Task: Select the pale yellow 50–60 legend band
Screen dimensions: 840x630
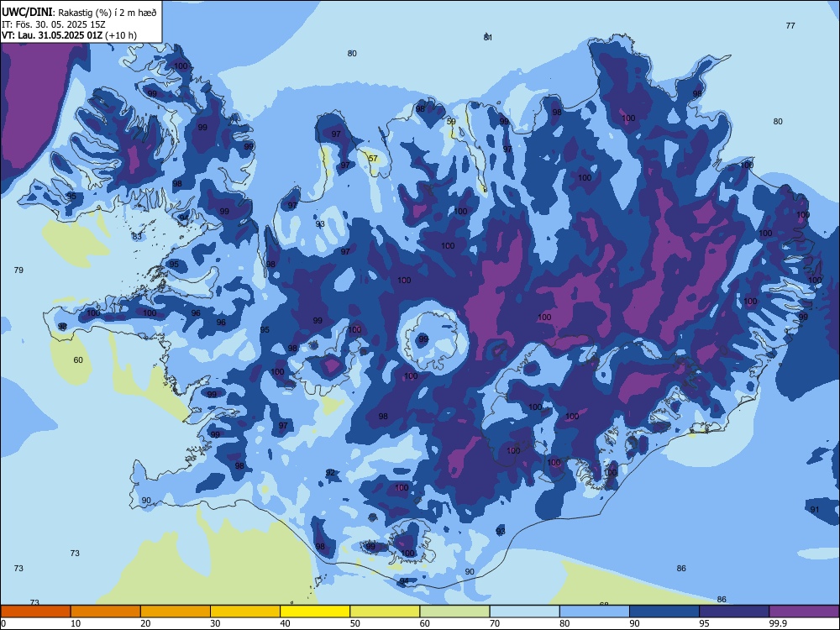Action: [x=385, y=612]
